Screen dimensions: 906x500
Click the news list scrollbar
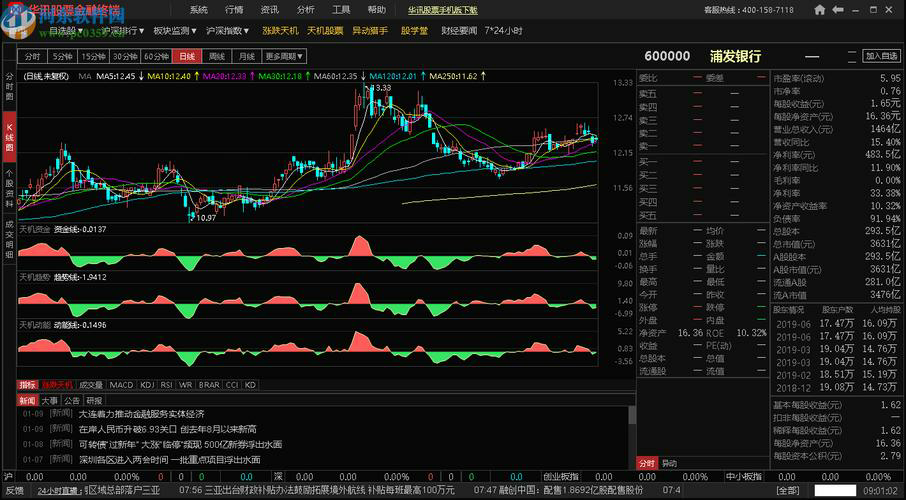point(632,415)
